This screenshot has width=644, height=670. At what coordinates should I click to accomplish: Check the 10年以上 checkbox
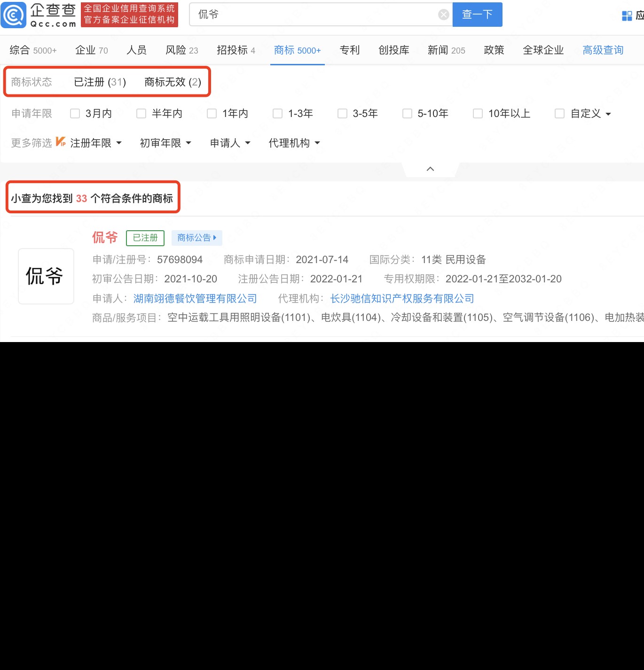pos(478,114)
